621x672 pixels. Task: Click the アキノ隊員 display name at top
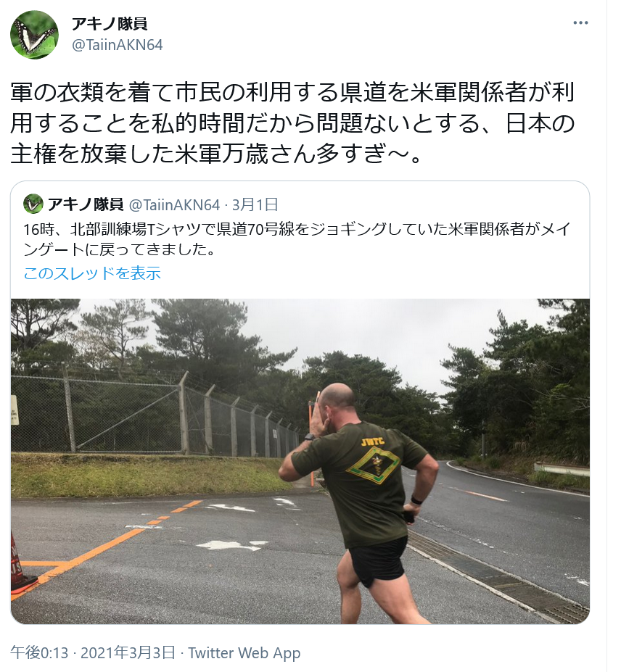tap(110, 24)
